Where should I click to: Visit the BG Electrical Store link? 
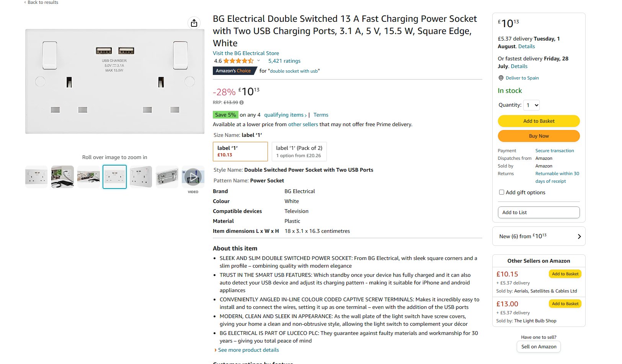pos(246,53)
